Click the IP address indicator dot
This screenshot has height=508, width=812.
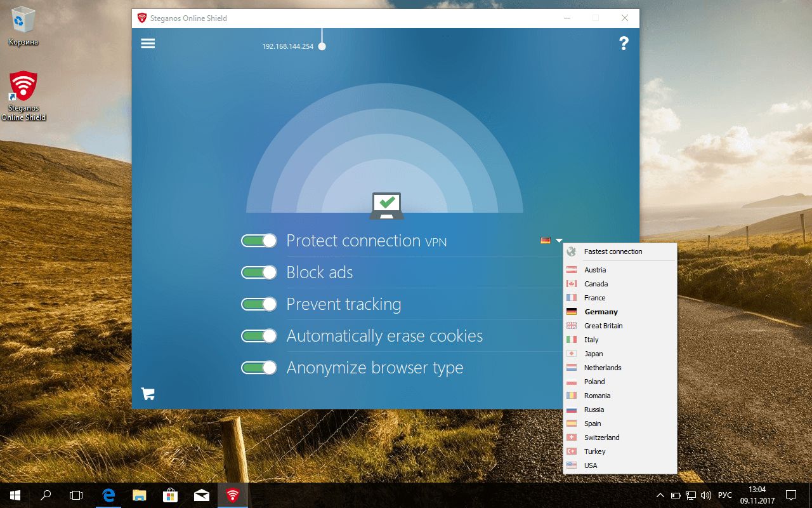pos(322,46)
